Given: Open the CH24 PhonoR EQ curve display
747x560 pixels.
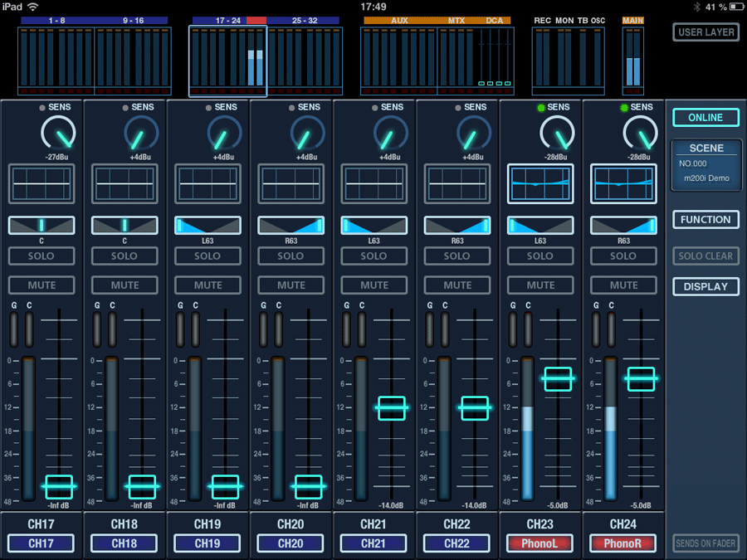Looking at the screenshot, I should [x=623, y=184].
